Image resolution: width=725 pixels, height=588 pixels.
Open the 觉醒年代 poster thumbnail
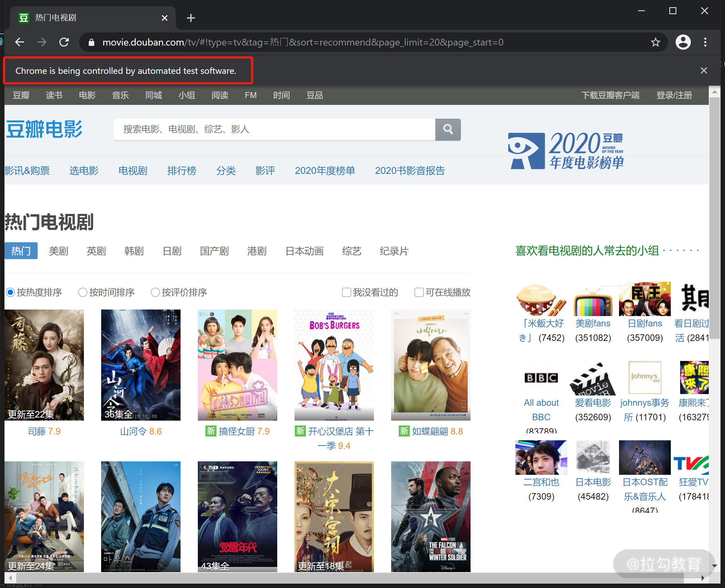[238, 517]
